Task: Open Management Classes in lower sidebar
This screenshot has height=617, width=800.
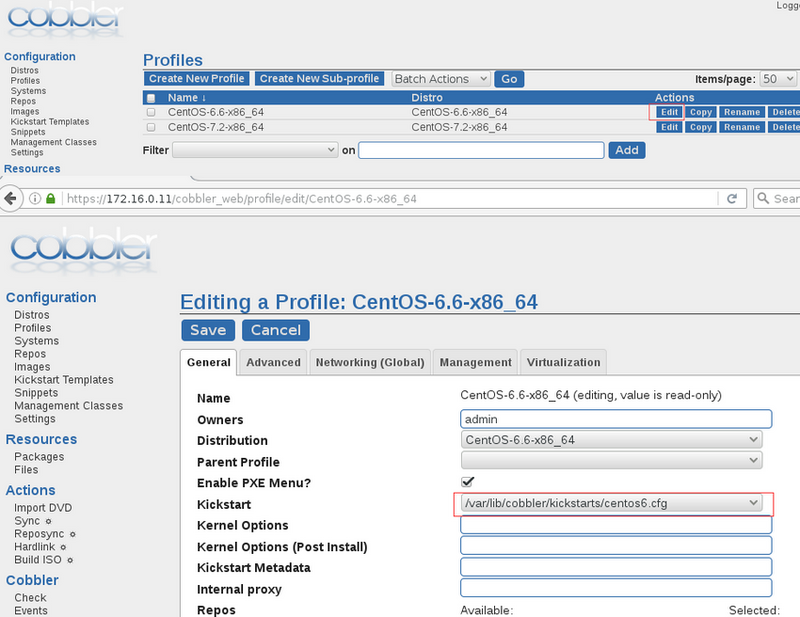Action: (68, 406)
